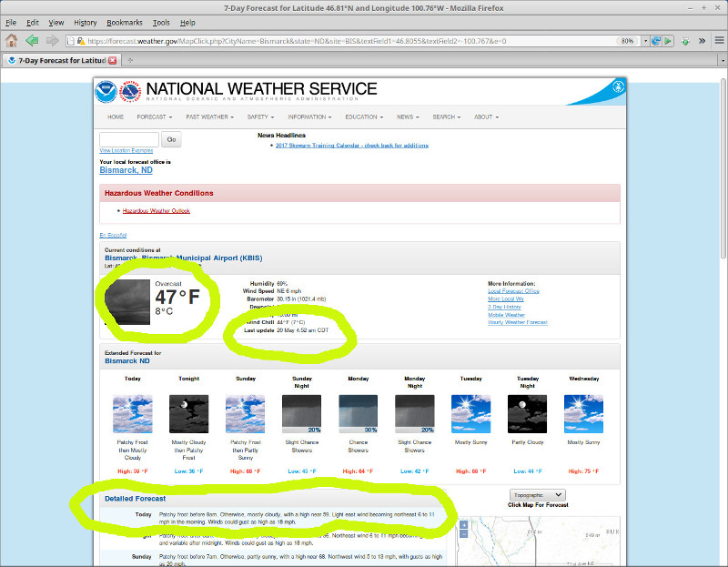Image resolution: width=728 pixels, height=567 pixels.
Task: Open the History menu
Action: click(86, 22)
